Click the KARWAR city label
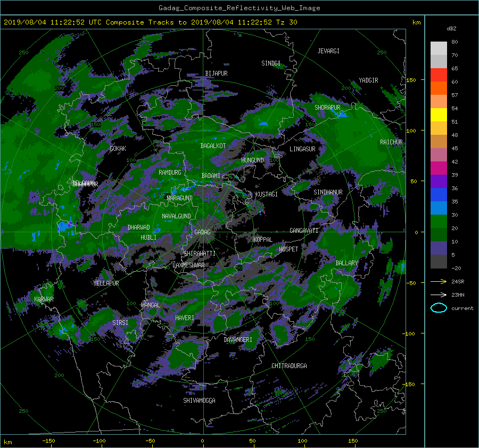 point(44,299)
